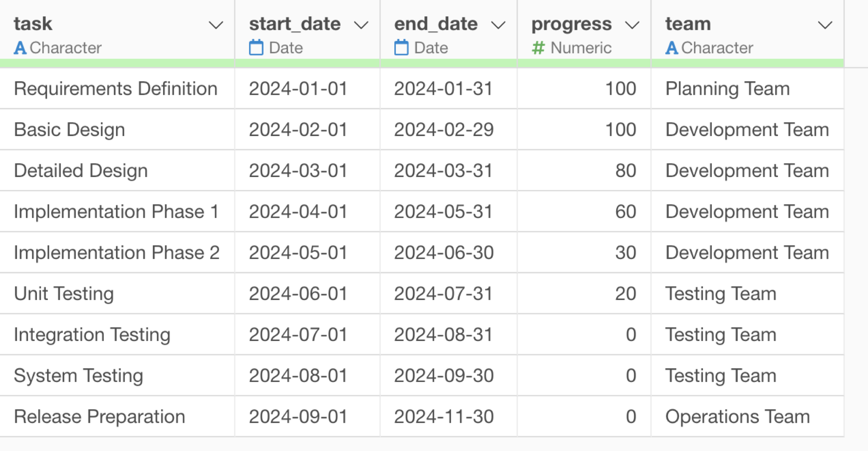Viewport: 868px width, 451px height.
Task: Select the team column header name
Action: [688, 24]
